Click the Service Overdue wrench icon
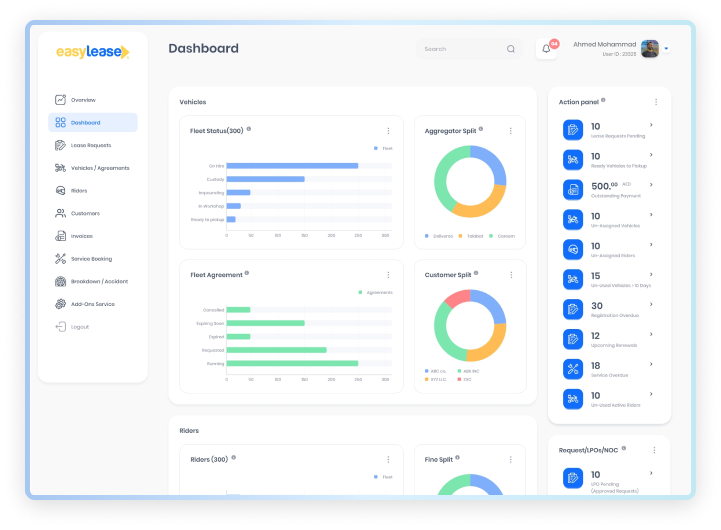The width and height of the screenshot is (721, 530). 573,369
